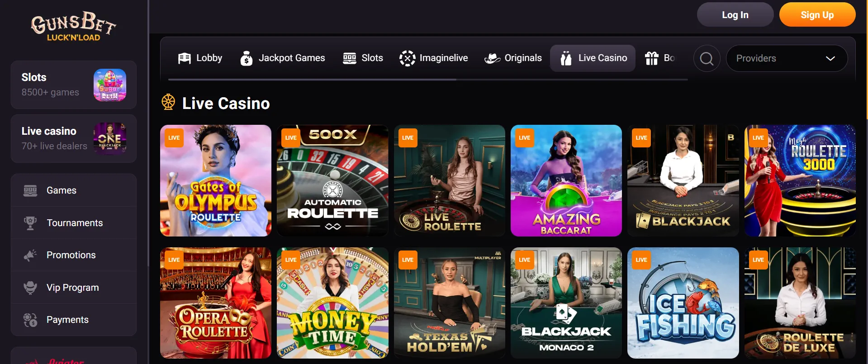Viewport: 868px width, 364px height.
Task: Click the orange Sign Up button
Action: tap(817, 15)
